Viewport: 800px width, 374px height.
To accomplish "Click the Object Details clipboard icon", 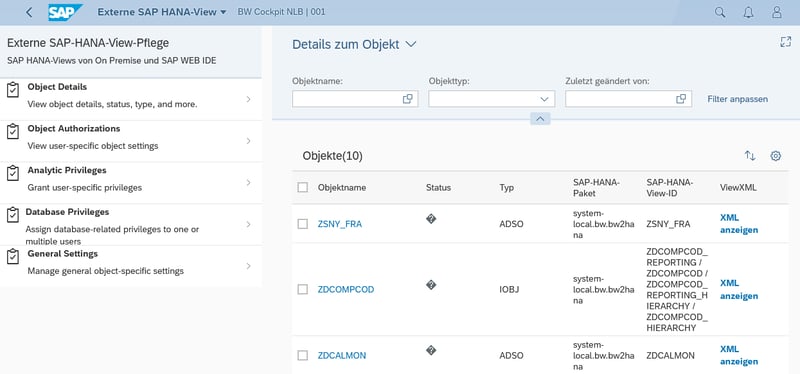I will 13,90.
